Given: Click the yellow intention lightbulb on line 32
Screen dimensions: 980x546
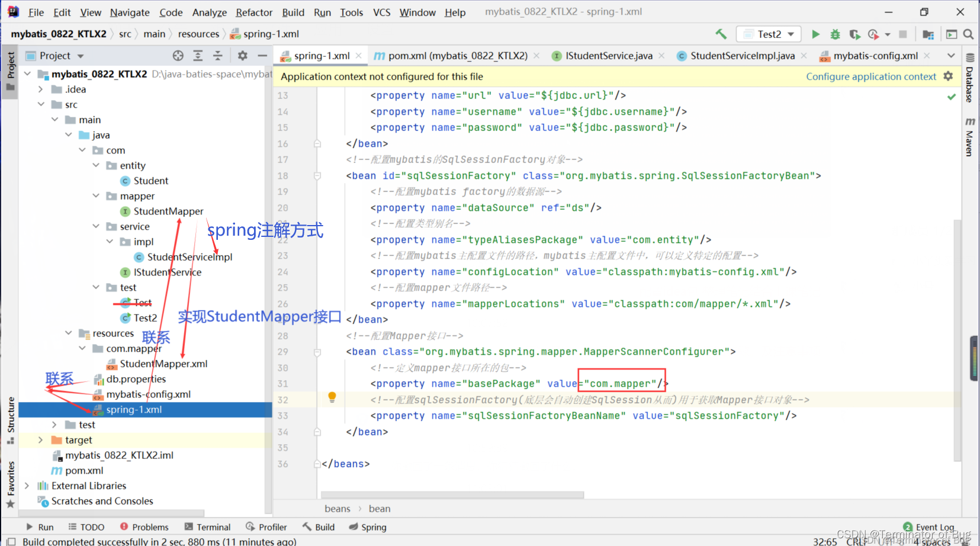Looking at the screenshot, I should coord(332,397).
